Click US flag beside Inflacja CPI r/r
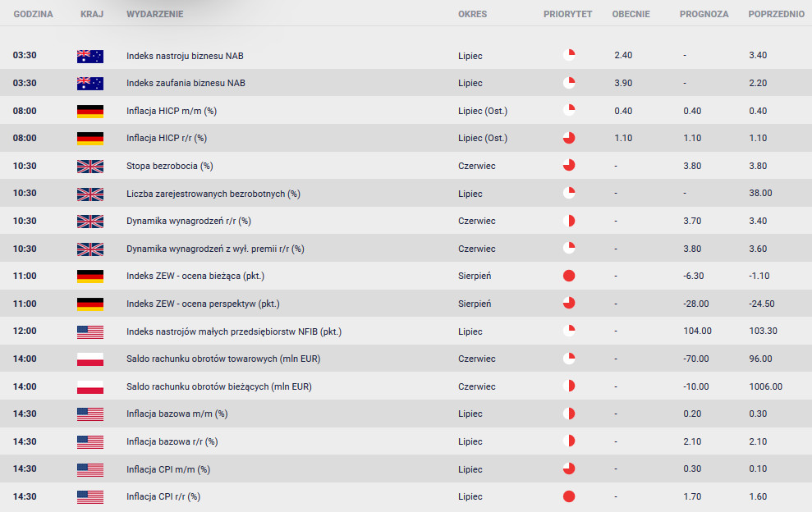This screenshot has height=512, width=812. click(89, 496)
